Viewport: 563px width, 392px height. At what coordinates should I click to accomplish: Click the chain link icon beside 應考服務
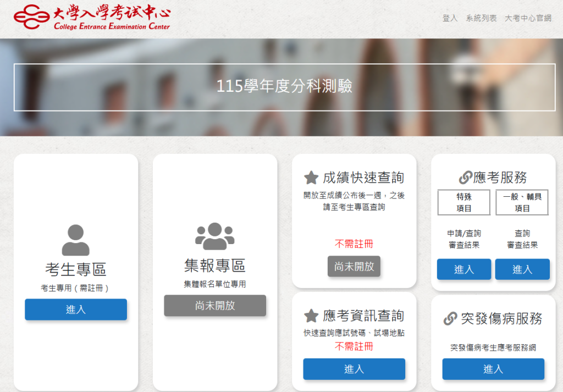point(465,178)
